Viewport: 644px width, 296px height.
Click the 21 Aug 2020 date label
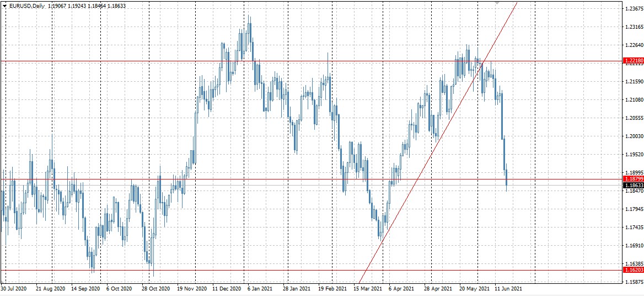(x=50, y=289)
